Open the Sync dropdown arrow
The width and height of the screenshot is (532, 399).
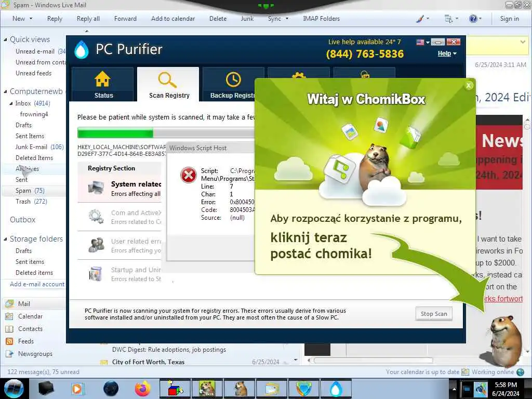tap(287, 19)
